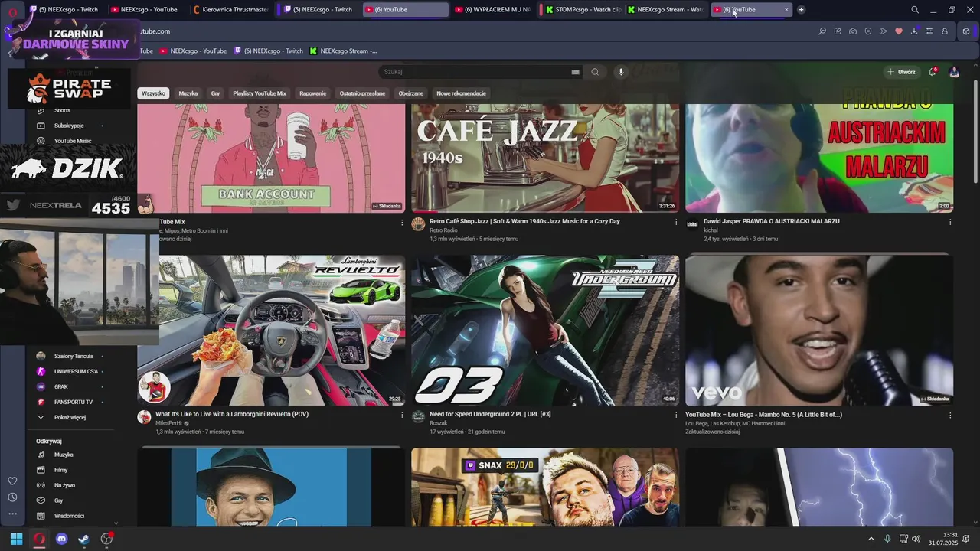Open the on-screen keyboard icon in search box

click(575, 72)
